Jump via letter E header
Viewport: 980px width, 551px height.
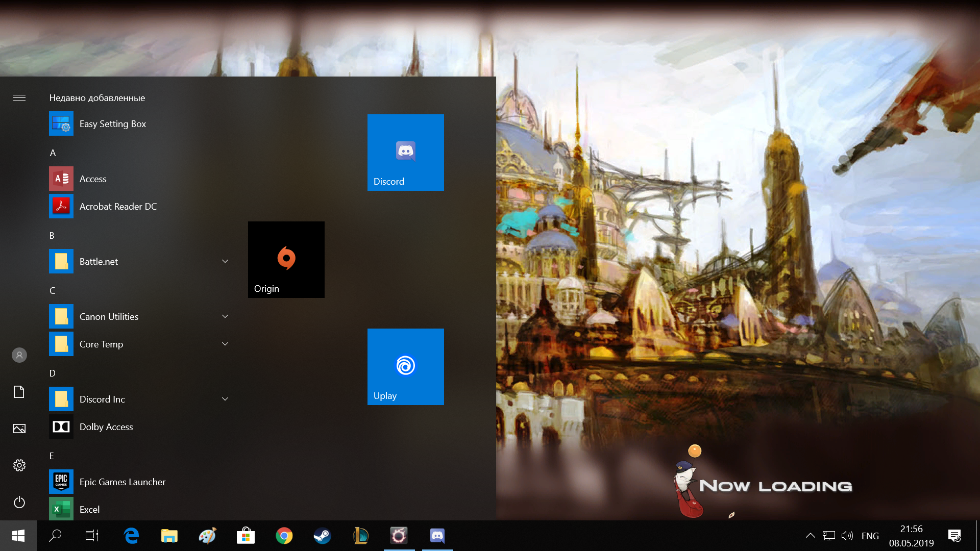[x=52, y=456]
